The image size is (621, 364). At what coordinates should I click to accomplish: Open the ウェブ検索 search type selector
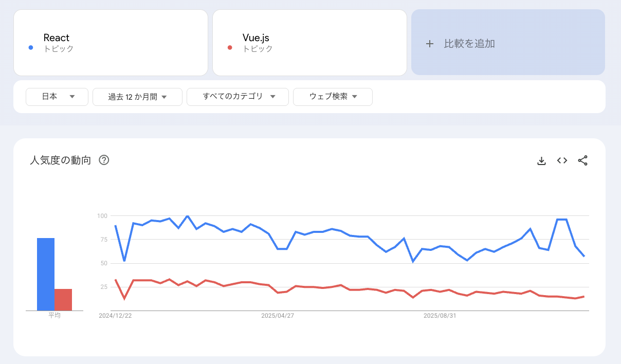click(333, 97)
